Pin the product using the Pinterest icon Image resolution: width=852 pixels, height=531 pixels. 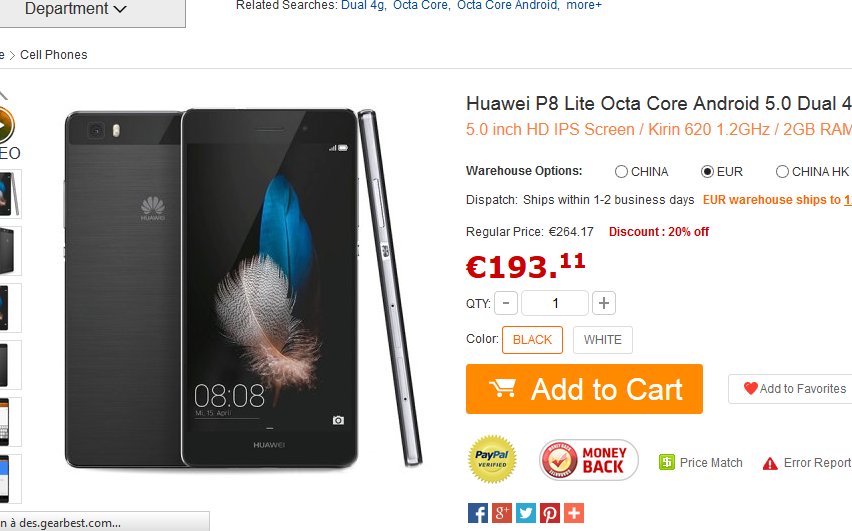point(549,513)
